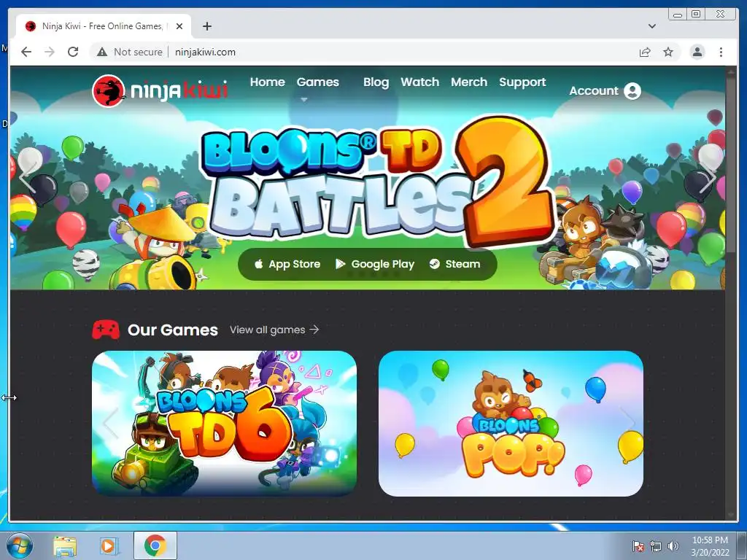Click the page vertical scrollbar thumb
Viewport: 747px width, 560px height.
pyautogui.click(x=730, y=167)
